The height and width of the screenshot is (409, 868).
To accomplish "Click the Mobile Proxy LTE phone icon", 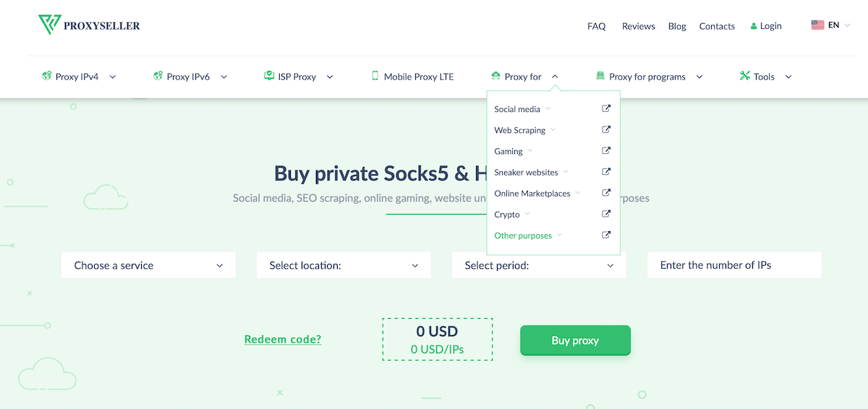I will click(375, 76).
